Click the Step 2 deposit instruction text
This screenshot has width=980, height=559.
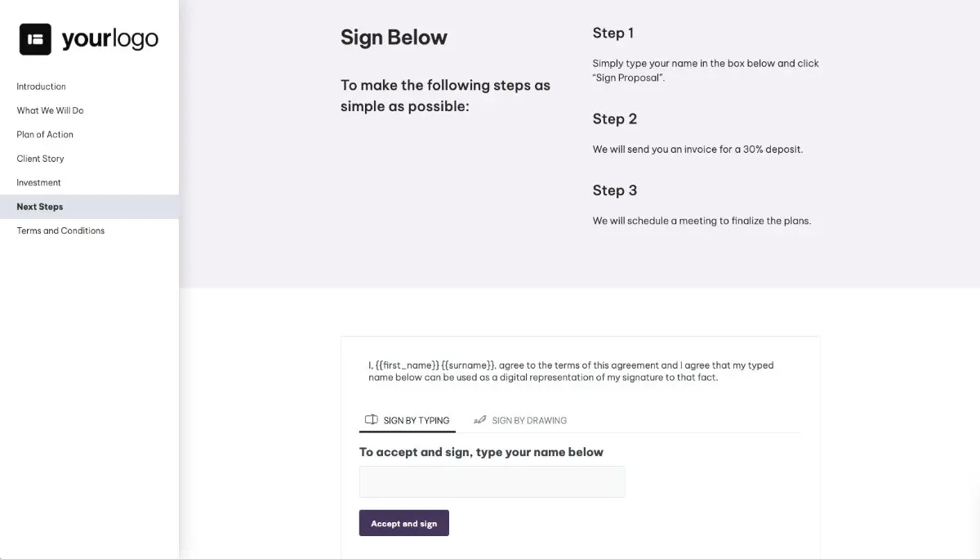click(697, 149)
